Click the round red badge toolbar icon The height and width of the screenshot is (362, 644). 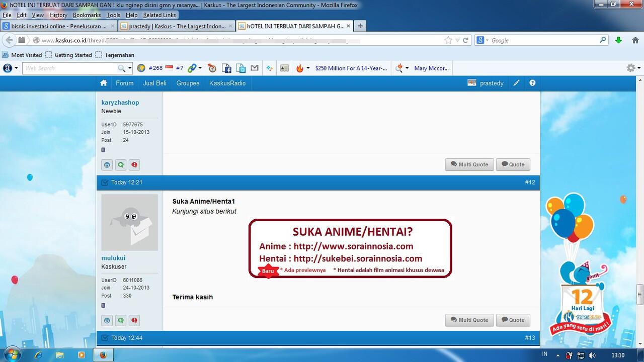(x=212, y=68)
